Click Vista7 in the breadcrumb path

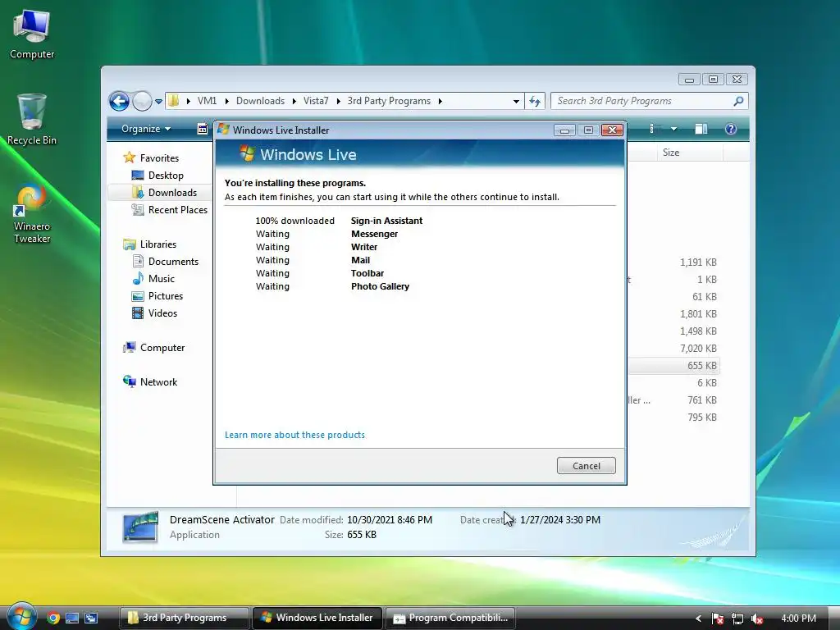point(316,101)
